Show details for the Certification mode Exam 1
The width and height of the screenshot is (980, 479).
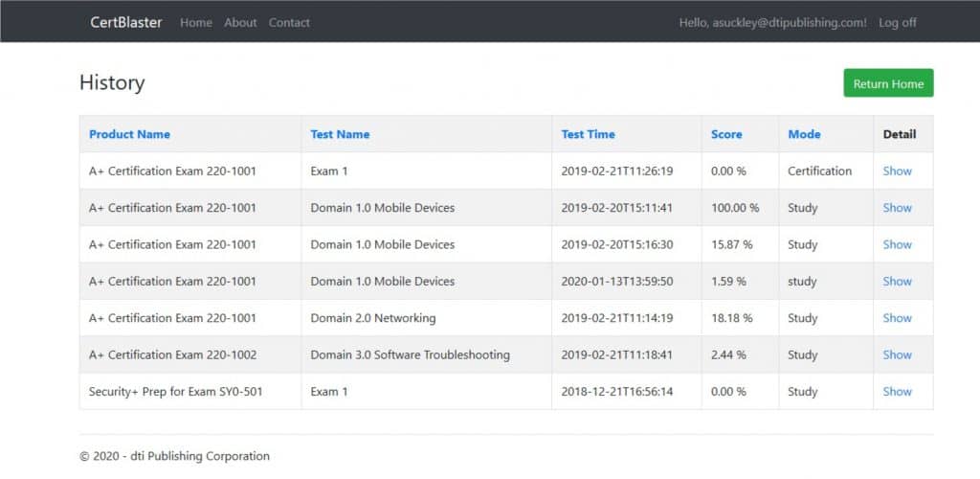pyautogui.click(x=897, y=171)
